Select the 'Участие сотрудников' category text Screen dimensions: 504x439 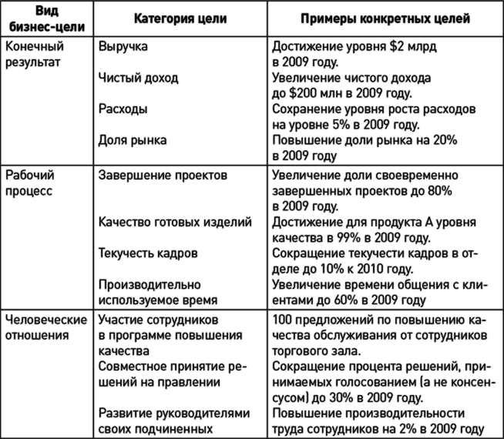tap(158, 320)
